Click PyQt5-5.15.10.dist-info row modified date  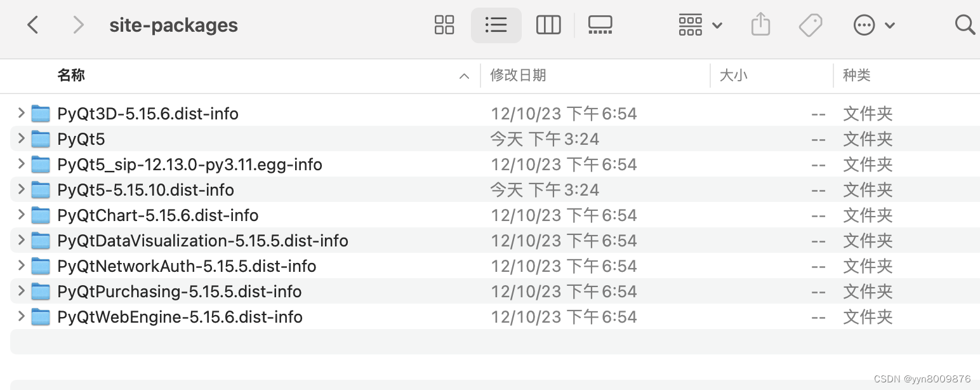pos(545,190)
